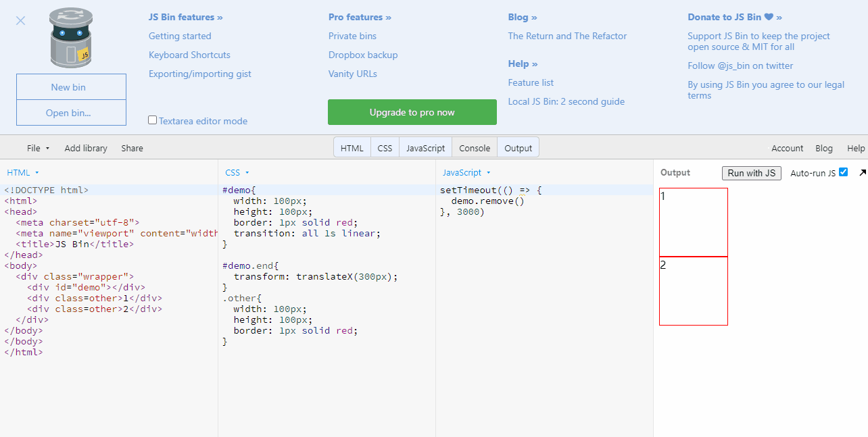
Task: Open the Support JS Bin link
Action: point(758,41)
